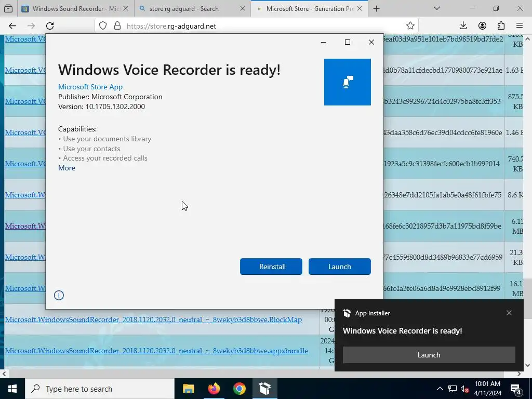Close the store rg adguard Search tab
532x399 pixels.
[243, 8]
